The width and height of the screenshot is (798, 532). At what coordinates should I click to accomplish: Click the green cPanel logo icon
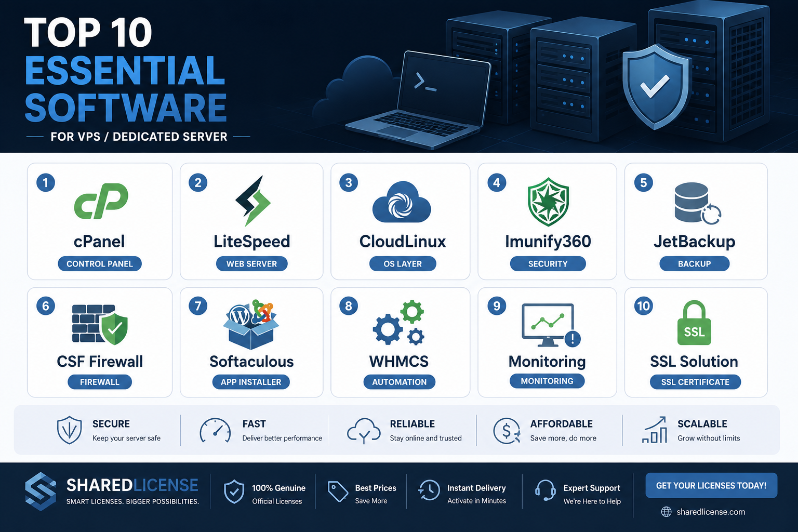(101, 201)
